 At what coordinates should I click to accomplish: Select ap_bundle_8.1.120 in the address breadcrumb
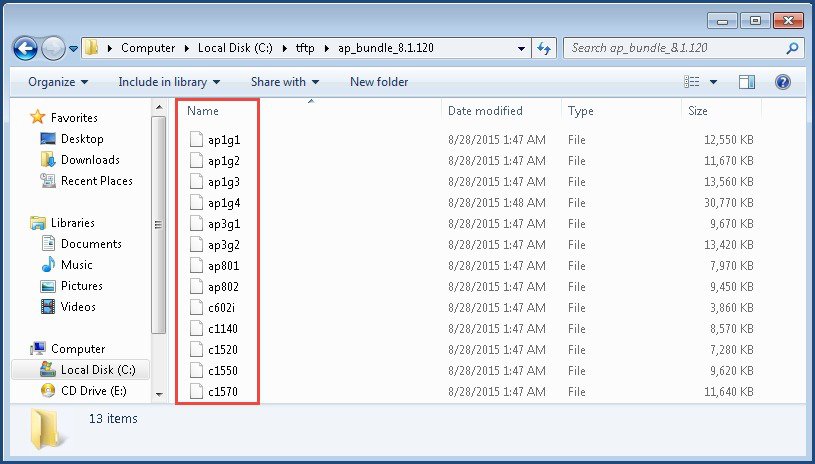(386, 48)
